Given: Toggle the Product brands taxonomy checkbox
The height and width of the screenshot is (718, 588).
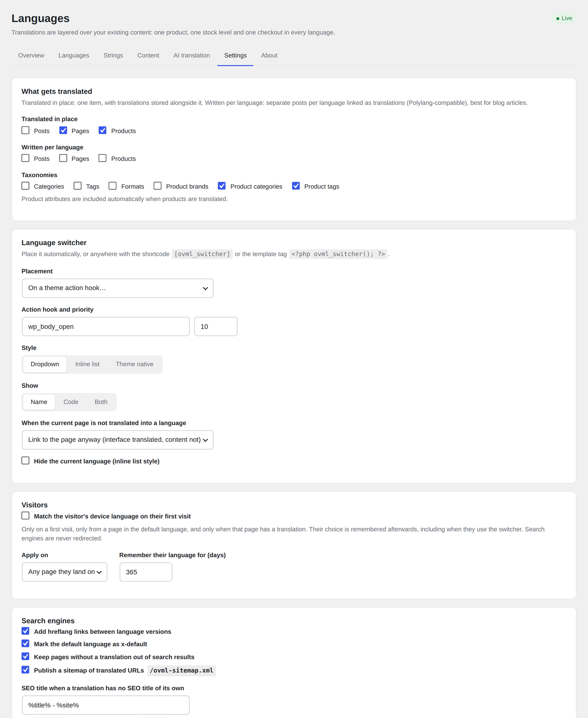Looking at the screenshot, I should (x=157, y=186).
